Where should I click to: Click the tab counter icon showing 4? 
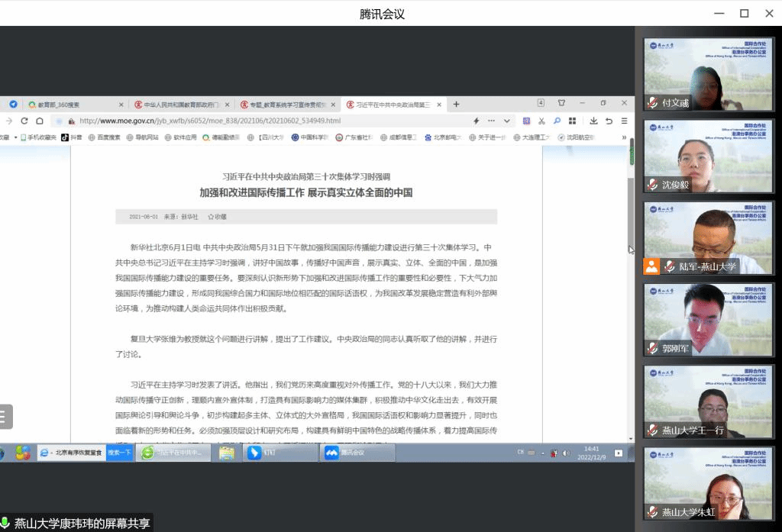(x=541, y=103)
